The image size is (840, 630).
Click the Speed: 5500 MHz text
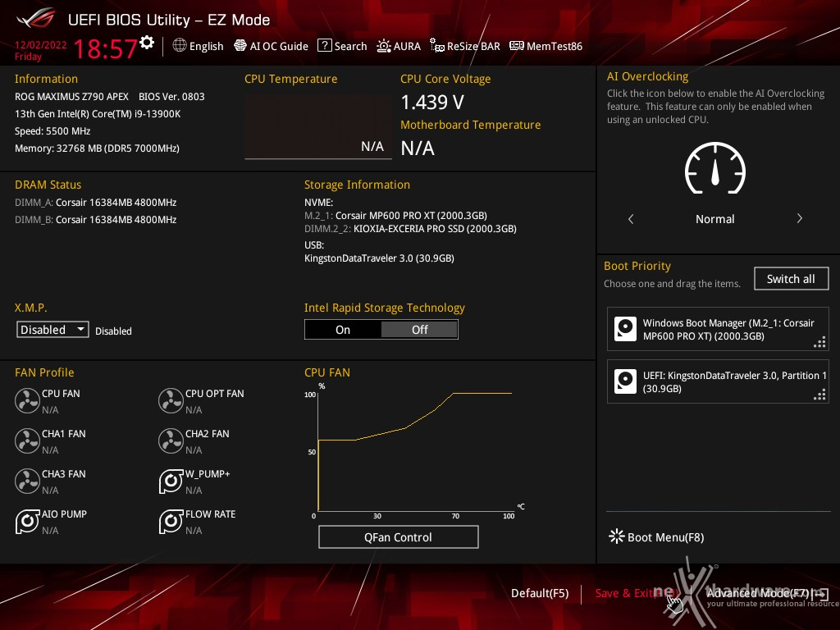(52, 130)
